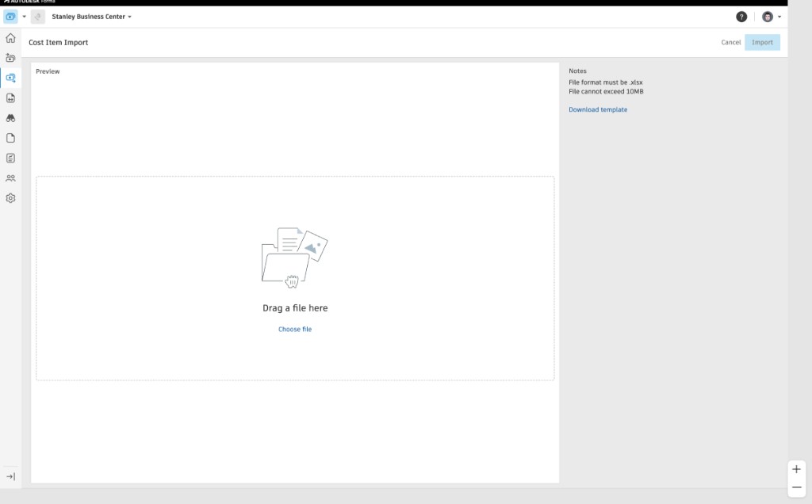Image resolution: width=812 pixels, height=504 pixels.
Task: Expand the sidebar with arrow icon
Action: [x=10, y=476]
